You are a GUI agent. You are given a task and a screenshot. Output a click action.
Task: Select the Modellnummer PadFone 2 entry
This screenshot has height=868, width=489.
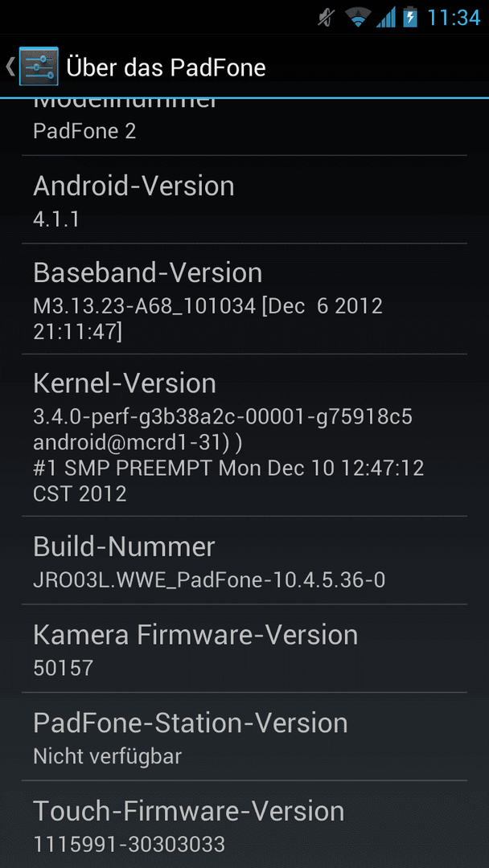point(244,127)
